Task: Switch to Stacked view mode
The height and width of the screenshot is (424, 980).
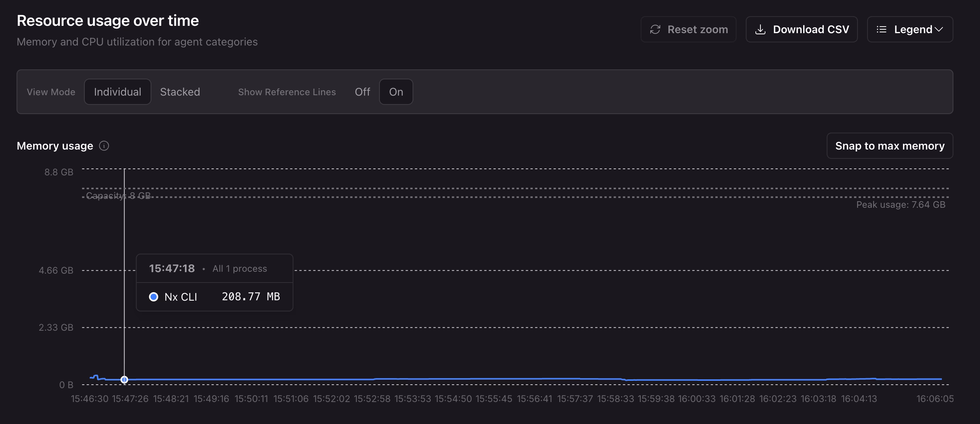Action: (180, 92)
